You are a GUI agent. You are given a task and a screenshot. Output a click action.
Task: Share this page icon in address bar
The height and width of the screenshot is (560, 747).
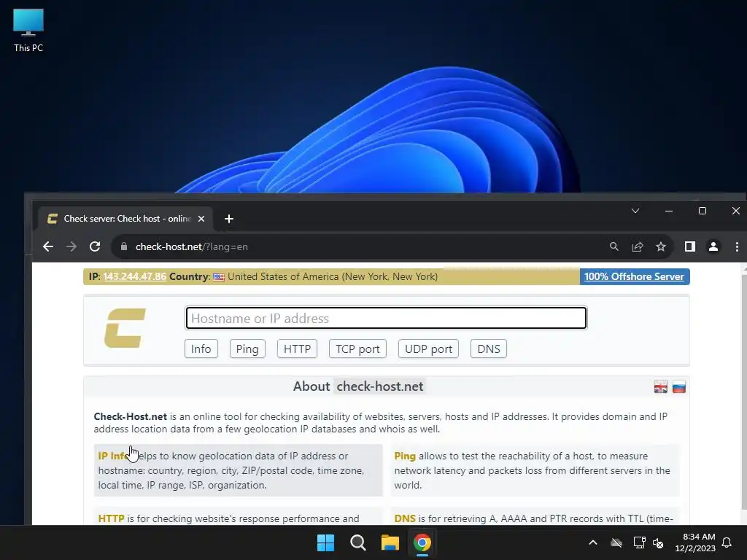tap(638, 246)
